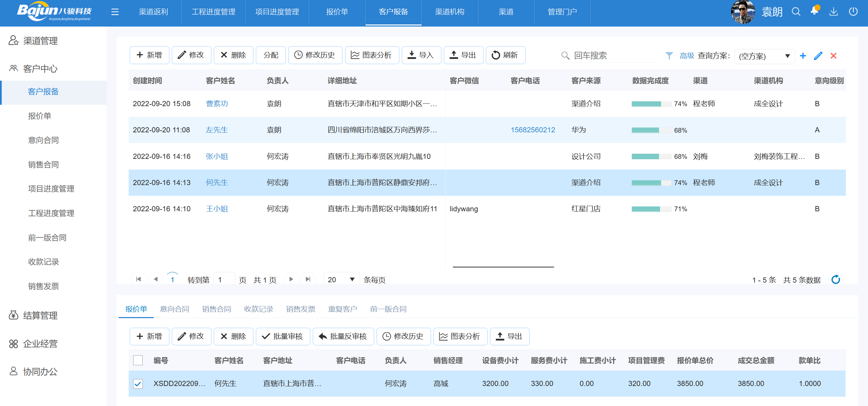The height and width of the screenshot is (406, 868).
Task: Open the 查询方案 (空方案) dropdown
Action: pos(764,56)
